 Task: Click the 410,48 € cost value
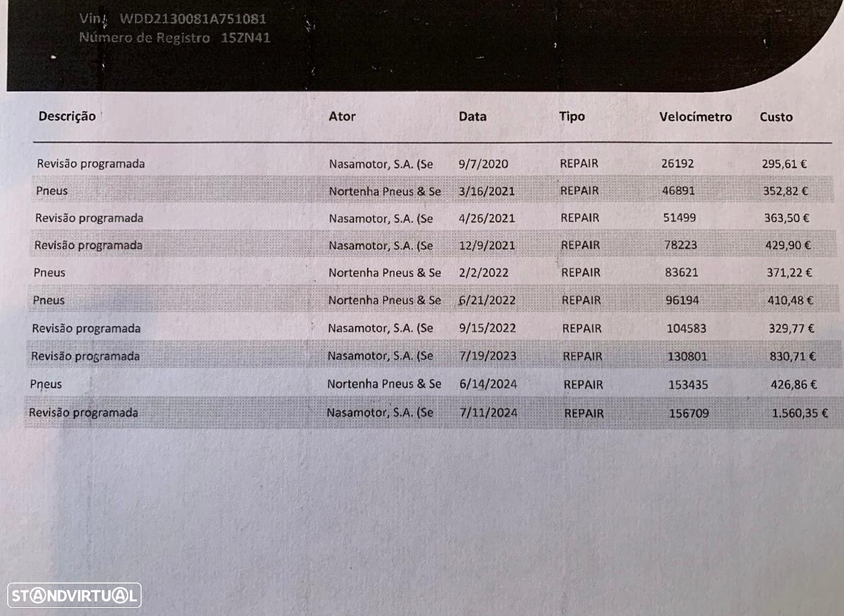coord(790,300)
